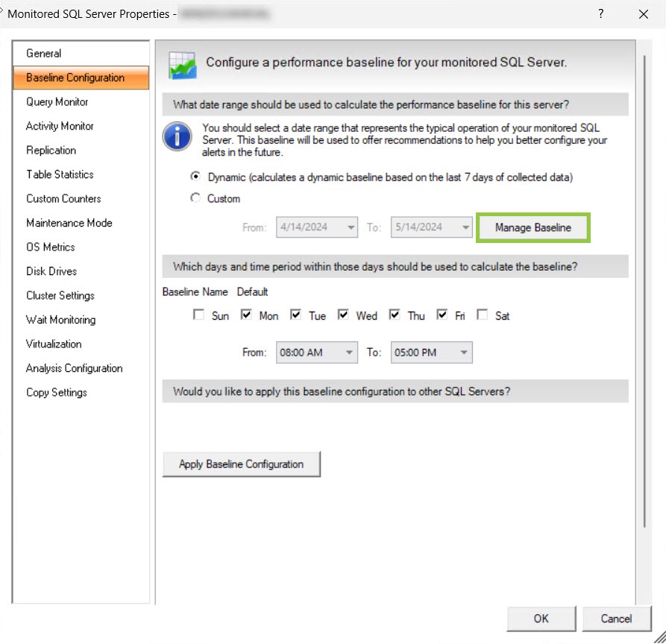The width and height of the screenshot is (666, 644).
Task: Open Wait Monitoring page
Action: [81, 320]
